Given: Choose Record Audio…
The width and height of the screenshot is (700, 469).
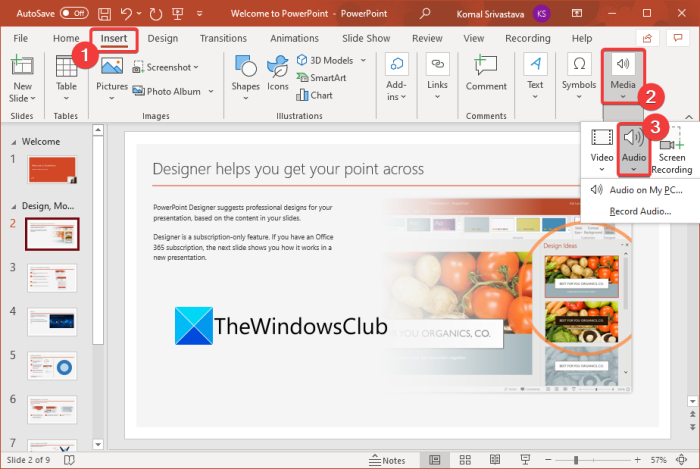Looking at the screenshot, I should coord(640,212).
